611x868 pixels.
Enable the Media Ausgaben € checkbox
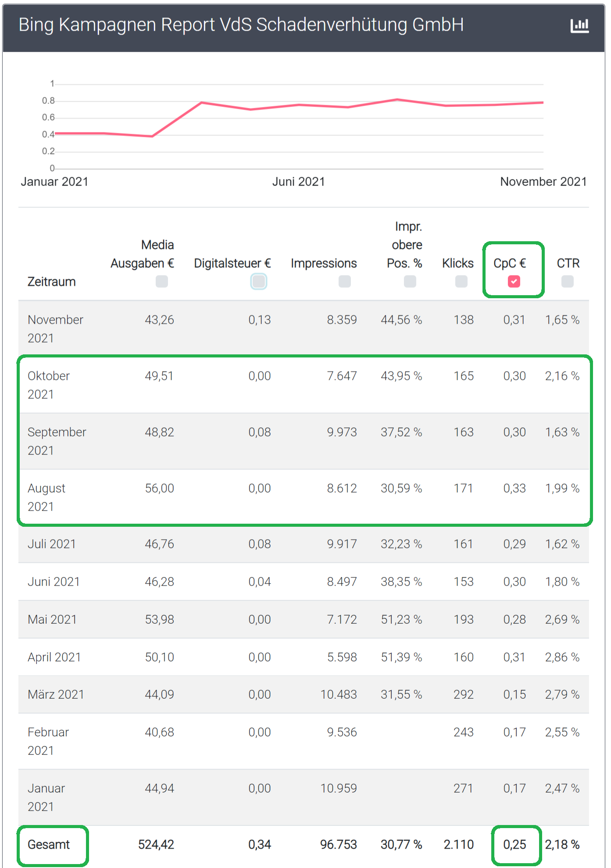[x=162, y=281]
